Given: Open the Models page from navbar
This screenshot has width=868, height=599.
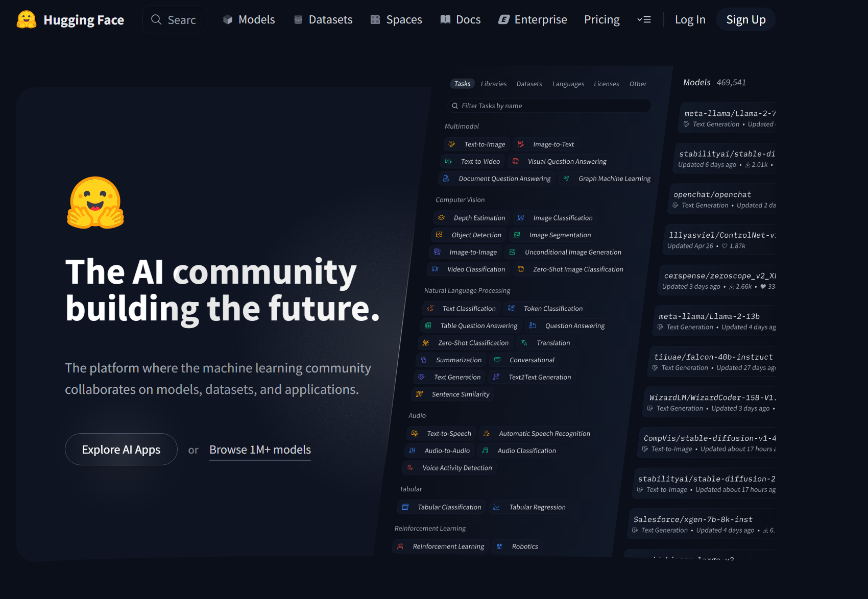Looking at the screenshot, I should [249, 19].
